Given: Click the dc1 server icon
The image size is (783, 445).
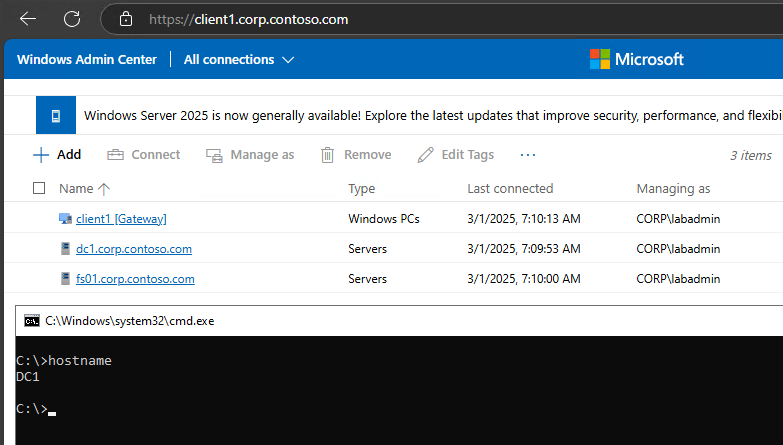Looking at the screenshot, I should point(65,249).
